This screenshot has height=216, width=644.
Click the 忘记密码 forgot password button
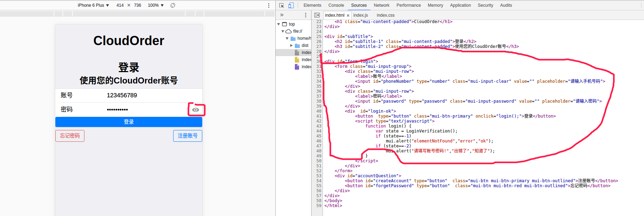(70, 136)
